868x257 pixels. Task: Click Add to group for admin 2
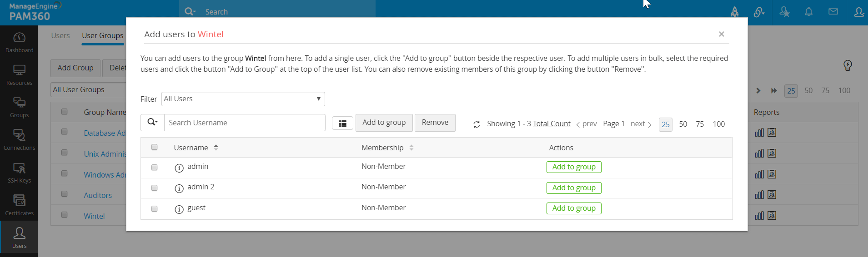click(574, 188)
